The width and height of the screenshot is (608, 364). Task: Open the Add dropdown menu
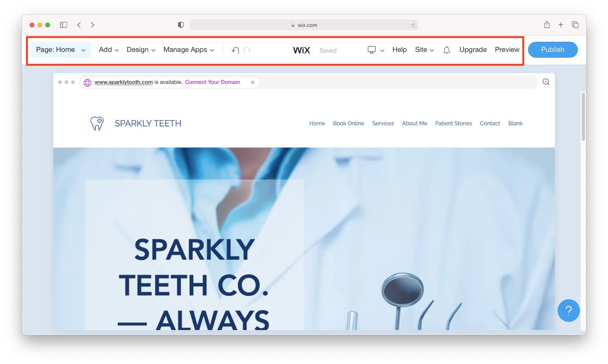tap(109, 50)
